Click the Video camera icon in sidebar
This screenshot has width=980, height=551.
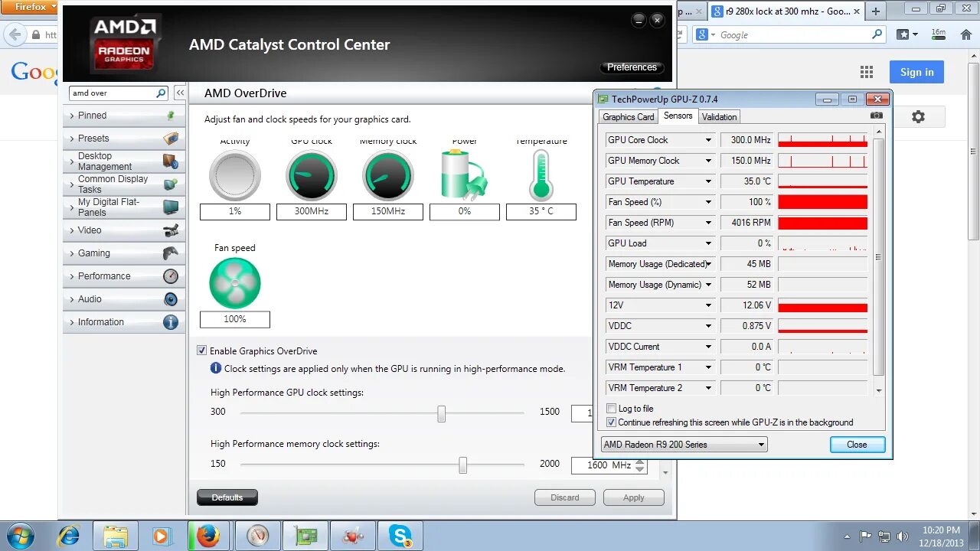click(171, 230)
